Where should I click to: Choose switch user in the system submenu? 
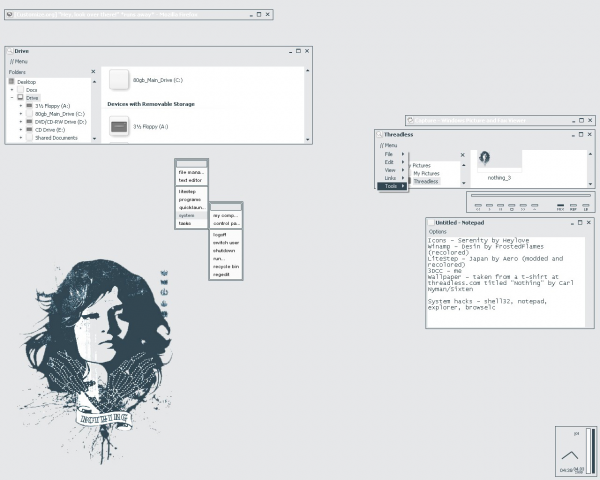226,243
